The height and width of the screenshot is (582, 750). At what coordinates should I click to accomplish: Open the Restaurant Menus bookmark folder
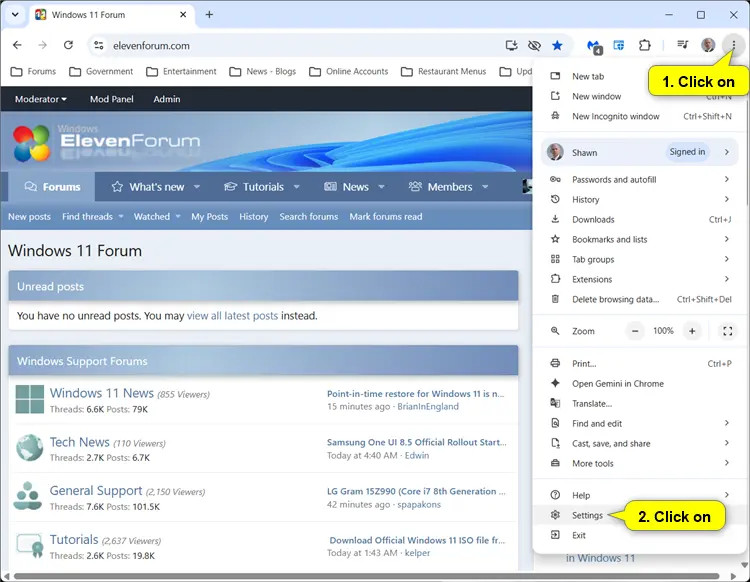(444, 71)
